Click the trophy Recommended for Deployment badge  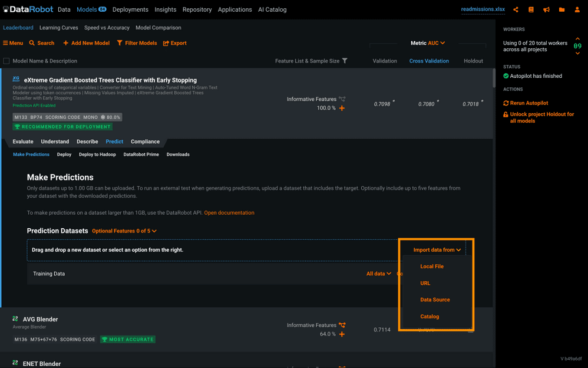pos(63,127)
